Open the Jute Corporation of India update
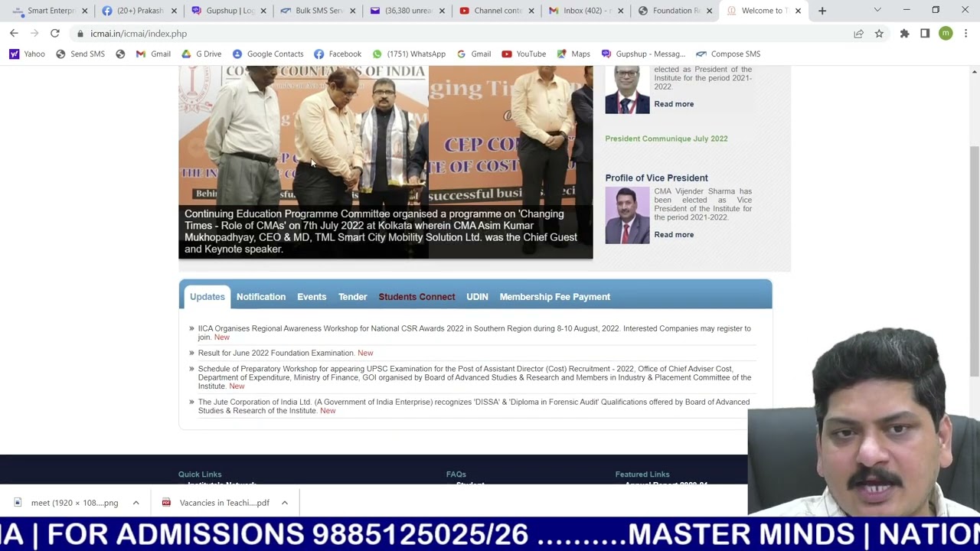The image size is (980, 551). point(474,406)
